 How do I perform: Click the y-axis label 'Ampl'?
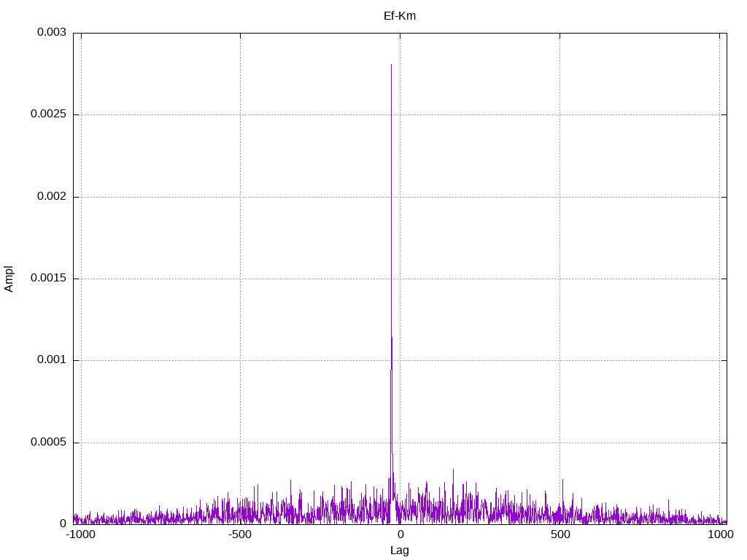click(x=9, y=279)
